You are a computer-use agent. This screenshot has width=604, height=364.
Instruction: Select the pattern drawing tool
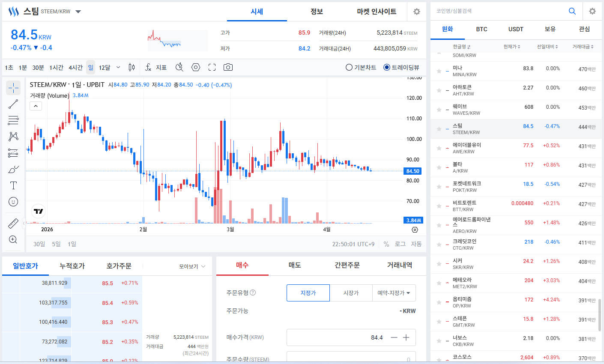13,137
